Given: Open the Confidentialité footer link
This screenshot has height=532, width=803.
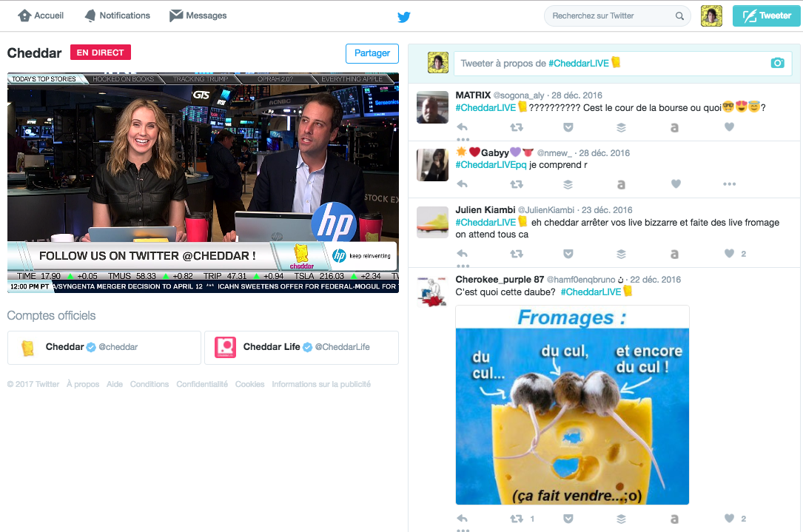Looking at the screenshot, I should 202,384.
